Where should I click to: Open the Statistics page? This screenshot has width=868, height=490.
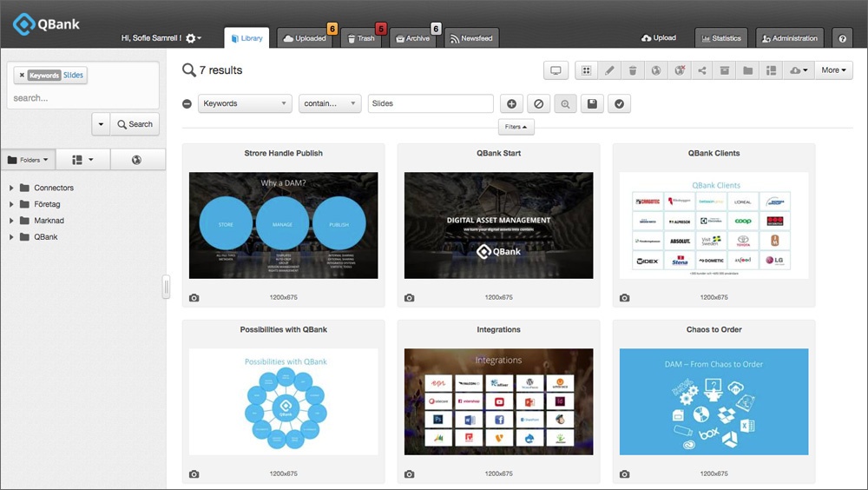[x=721, y=38]
